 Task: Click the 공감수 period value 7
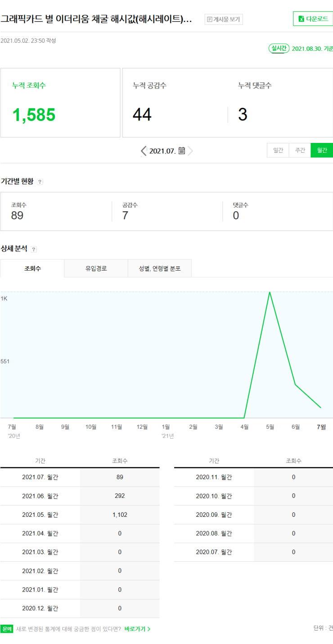pyautogui.click(x=125, y=215)
